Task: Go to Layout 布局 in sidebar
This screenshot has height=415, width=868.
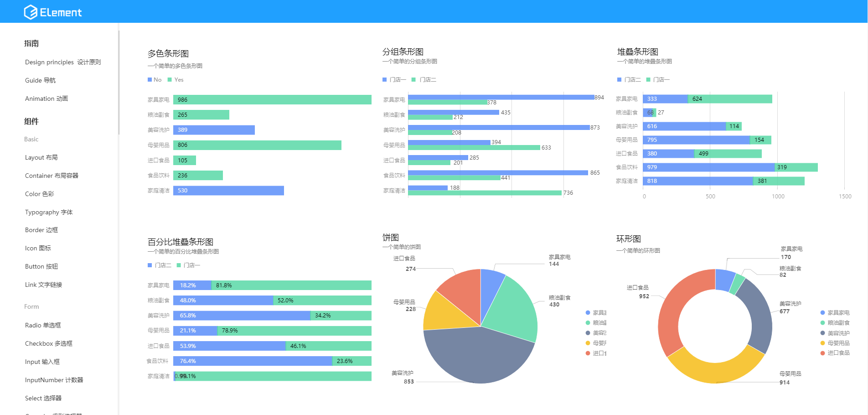Action: point(41,157)
